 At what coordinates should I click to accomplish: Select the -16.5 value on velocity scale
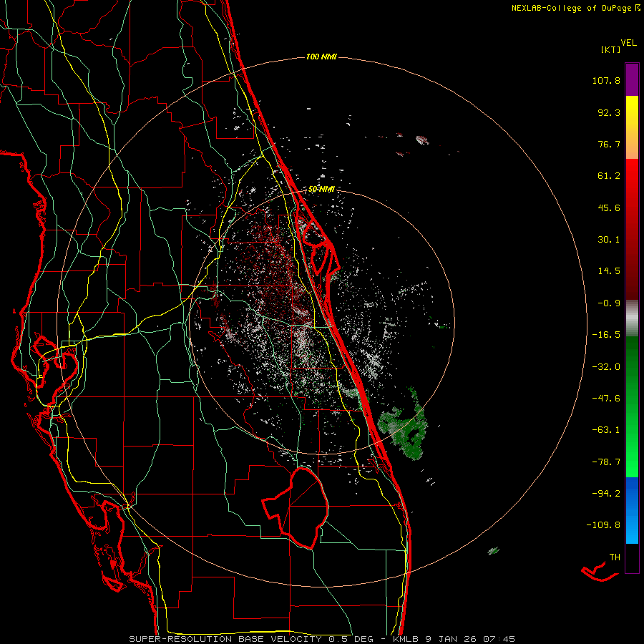tap(606, 335)
